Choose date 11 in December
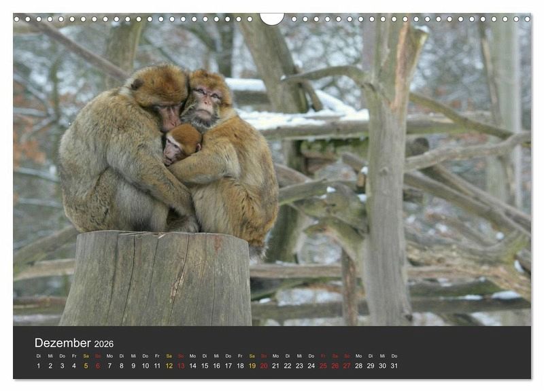 click(157, 366)
